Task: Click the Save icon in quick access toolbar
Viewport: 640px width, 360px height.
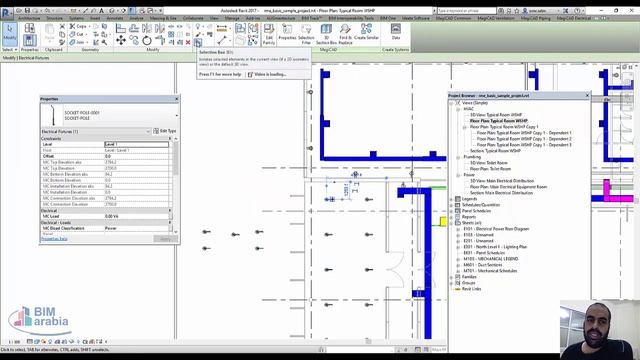Action: click(27, 11)
